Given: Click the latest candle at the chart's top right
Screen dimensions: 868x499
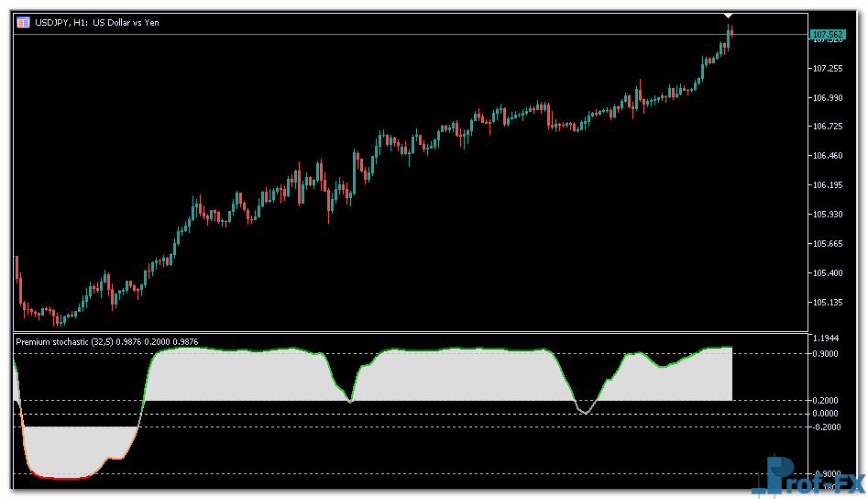Looking at the screenshot, I should click(731, 33).
